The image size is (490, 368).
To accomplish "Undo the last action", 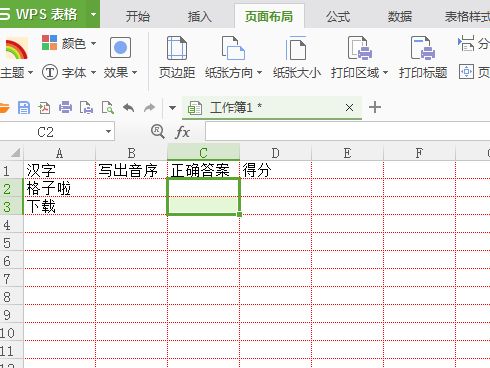I will 129,107.
